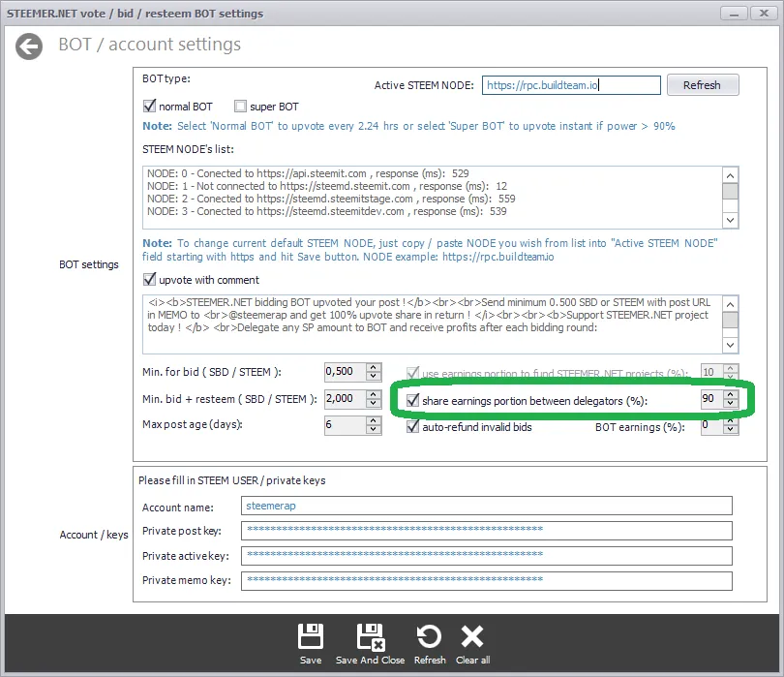Viewport: 784px width, 677px height.
Task: Go back using the arrow icon
Action: [28, 46]
